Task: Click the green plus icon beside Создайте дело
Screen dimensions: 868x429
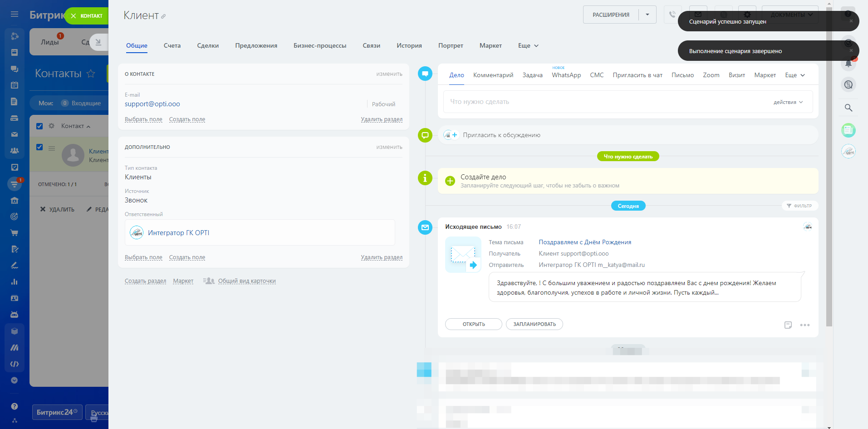Action: coord(450,181)
